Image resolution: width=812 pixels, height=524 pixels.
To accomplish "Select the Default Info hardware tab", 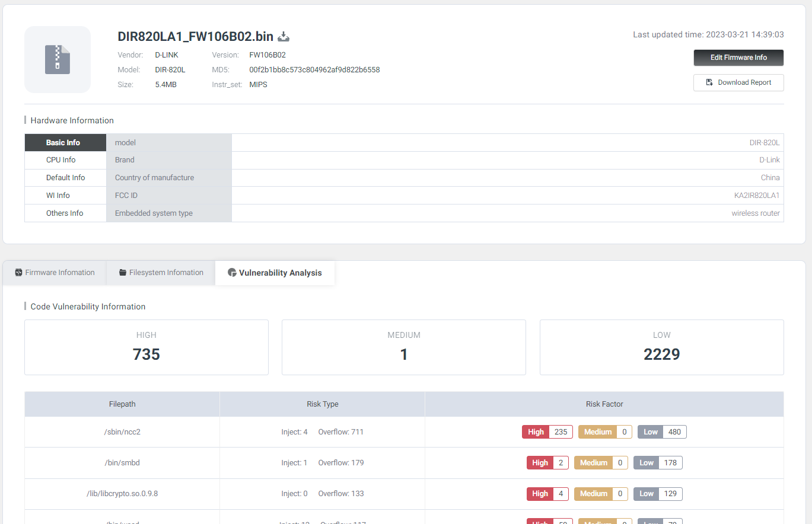I will [65, 178].
